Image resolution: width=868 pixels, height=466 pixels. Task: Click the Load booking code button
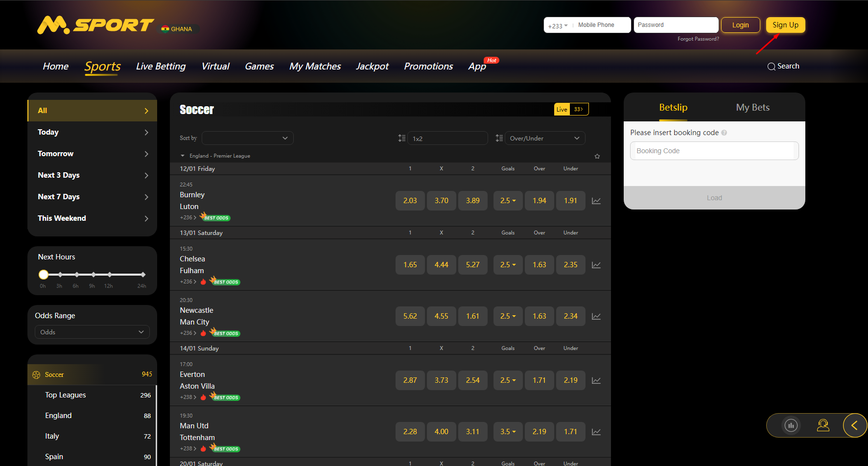click(x=714, y=198)
